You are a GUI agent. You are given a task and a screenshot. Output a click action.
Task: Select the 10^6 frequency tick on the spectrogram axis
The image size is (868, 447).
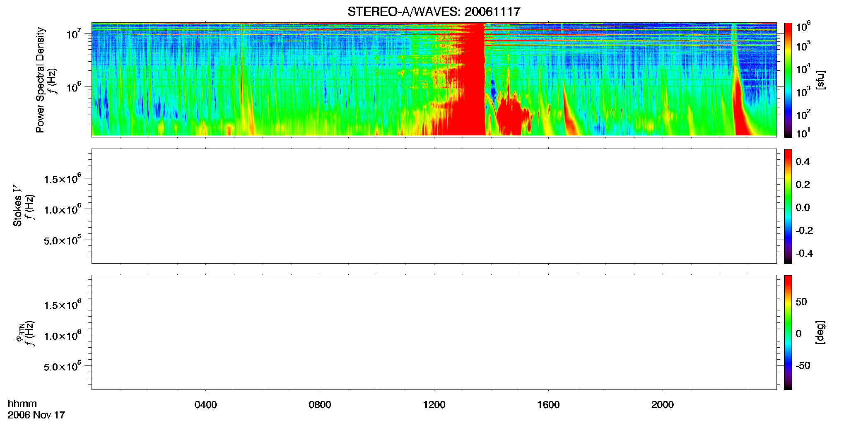pos(73,87)
